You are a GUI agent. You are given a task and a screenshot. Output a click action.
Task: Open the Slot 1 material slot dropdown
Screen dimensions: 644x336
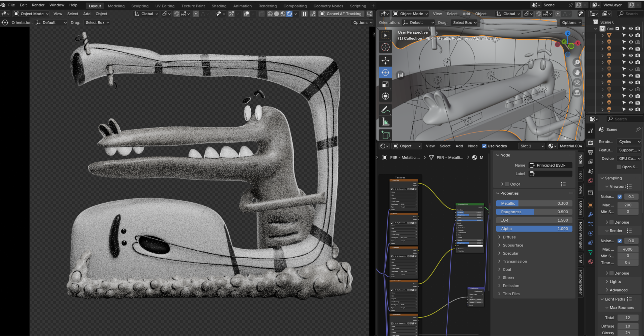click(531, 146)
